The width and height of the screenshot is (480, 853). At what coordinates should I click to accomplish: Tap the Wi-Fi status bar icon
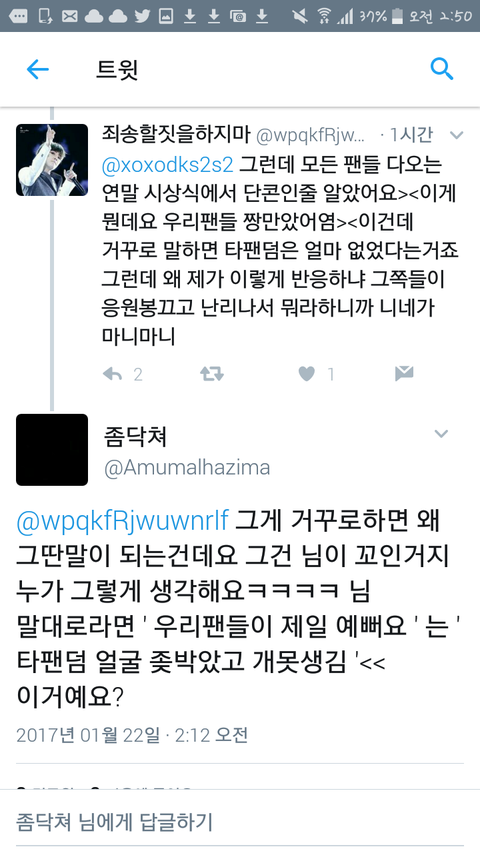point(325,16)
